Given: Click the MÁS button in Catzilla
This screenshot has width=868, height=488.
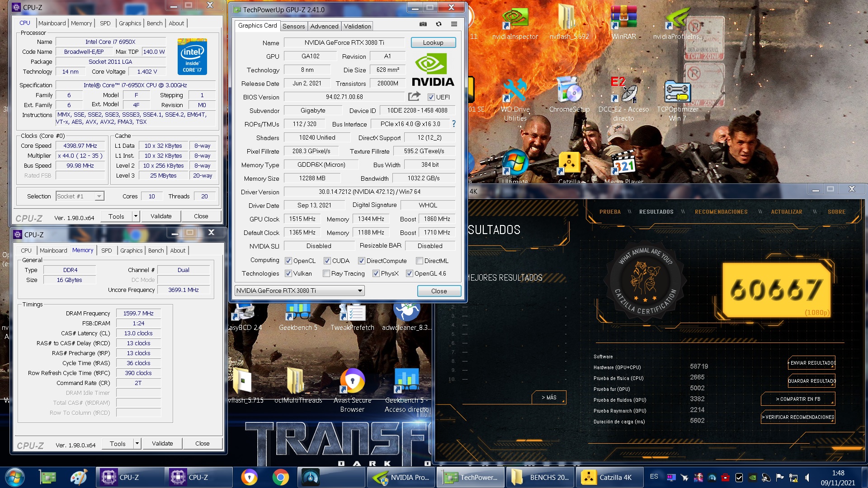Looking at the screenshot, I should (x=549, y=397).
